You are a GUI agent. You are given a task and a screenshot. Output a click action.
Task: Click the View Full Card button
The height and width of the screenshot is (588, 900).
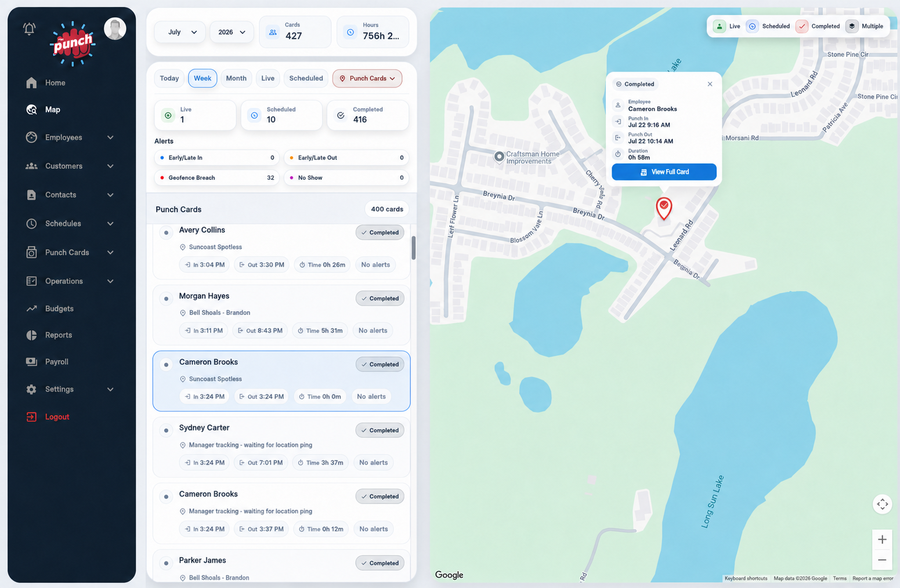664,172
